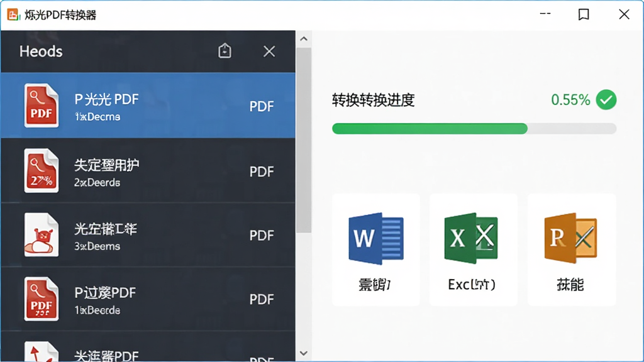Convert to Word using the blue W card
Screen dimensions: 644x362
[x=376, y=250]
